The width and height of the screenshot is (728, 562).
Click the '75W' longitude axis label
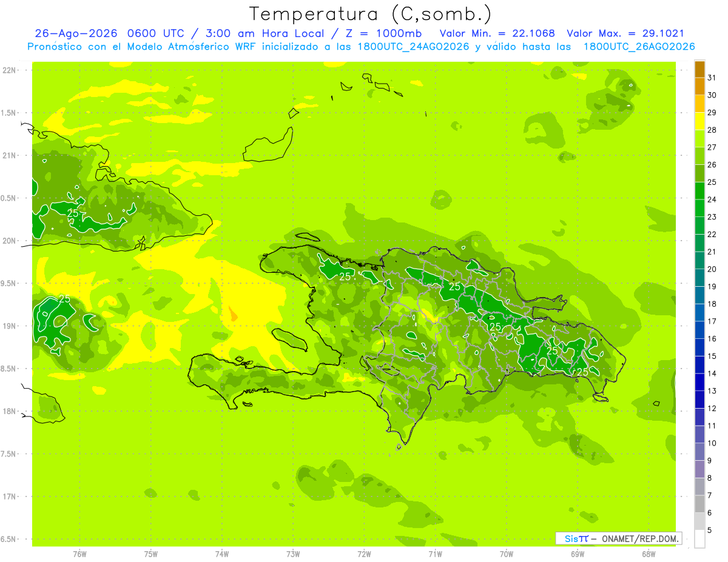(151, 554)
